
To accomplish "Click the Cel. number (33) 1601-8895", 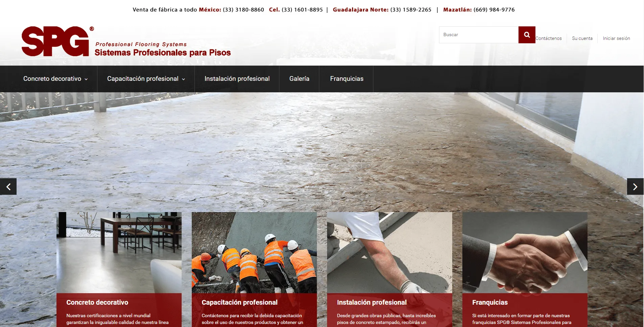I will click(302, 10).
